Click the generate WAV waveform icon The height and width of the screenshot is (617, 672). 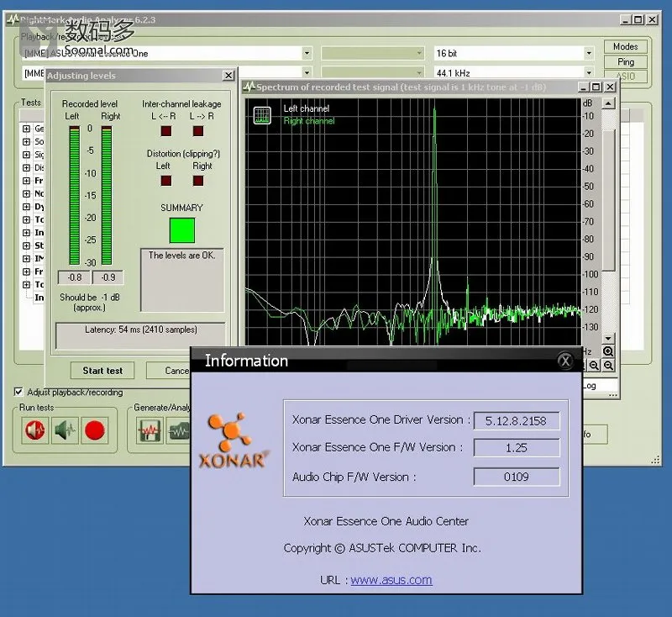pyautogui.click(x=150, y=430)
